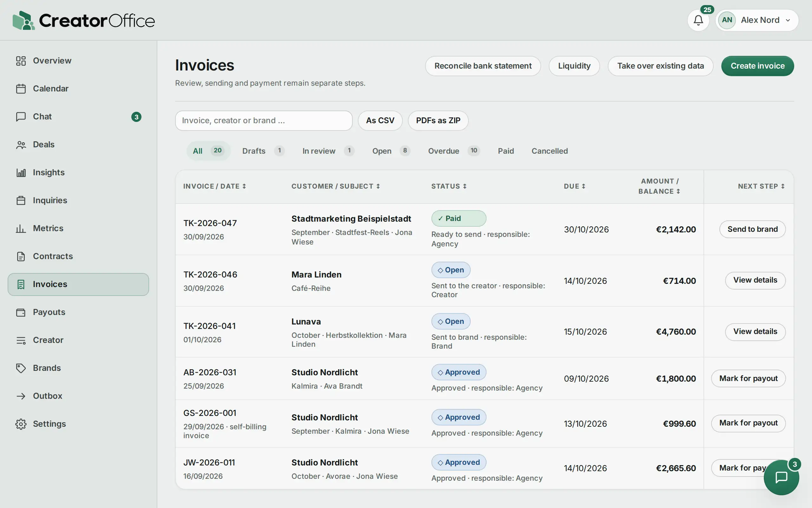Sort table by Invoice / Date
The height and width of the screenshot is (508, 812).
pyautogui.click(x=215, y=186)
